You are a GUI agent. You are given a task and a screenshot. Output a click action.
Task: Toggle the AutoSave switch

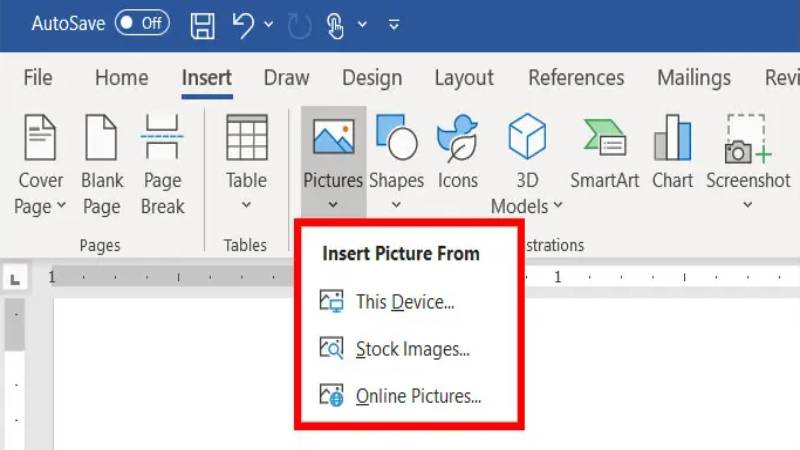(140, 24)
